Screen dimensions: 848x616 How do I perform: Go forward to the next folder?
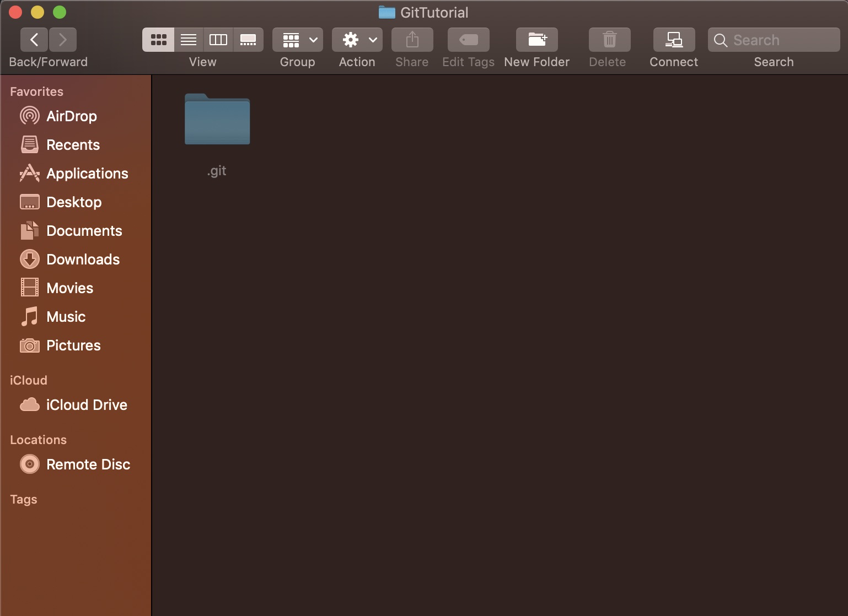(63, 40)
